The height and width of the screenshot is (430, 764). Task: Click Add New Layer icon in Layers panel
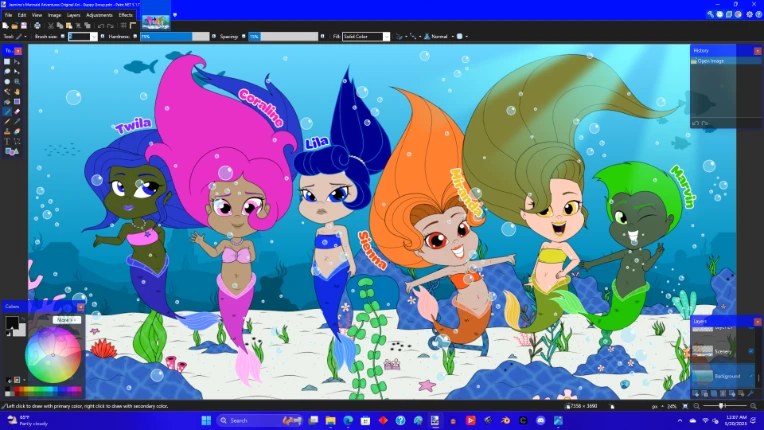695,393
